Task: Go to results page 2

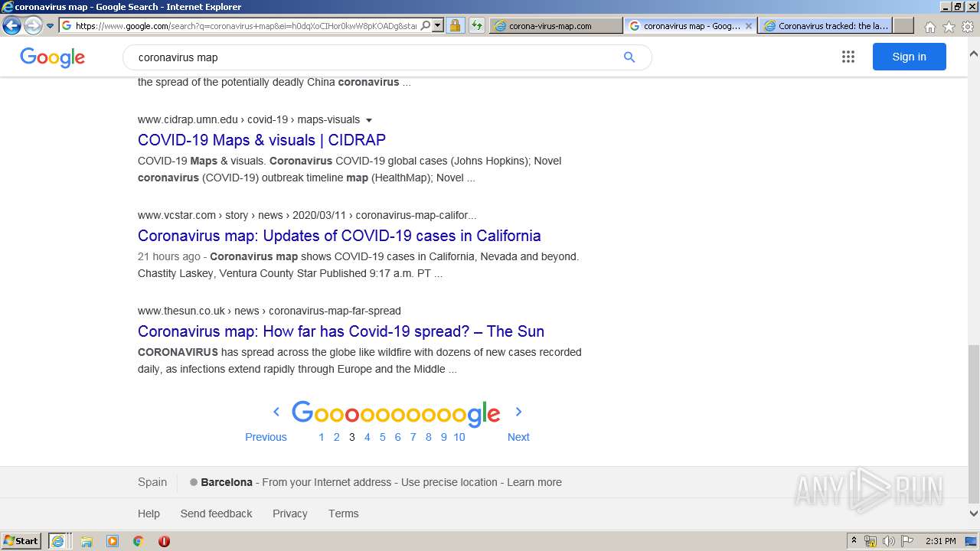Action: pos(336,437)
